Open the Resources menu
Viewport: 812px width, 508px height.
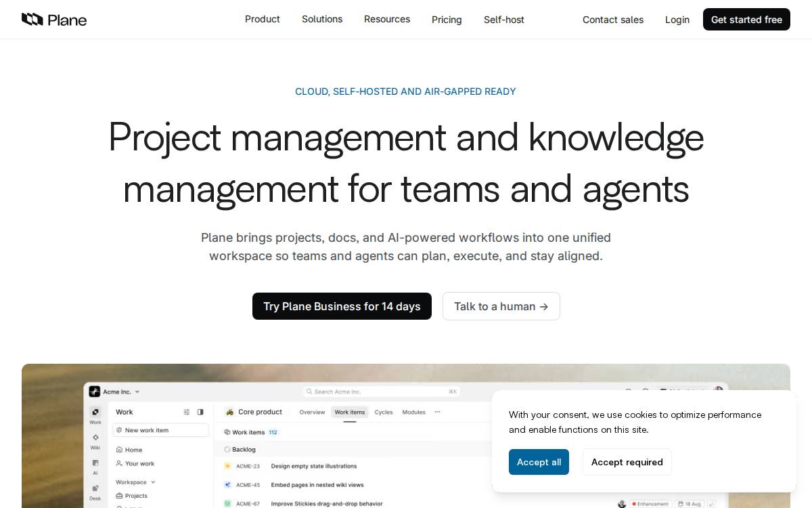[387, 19]
